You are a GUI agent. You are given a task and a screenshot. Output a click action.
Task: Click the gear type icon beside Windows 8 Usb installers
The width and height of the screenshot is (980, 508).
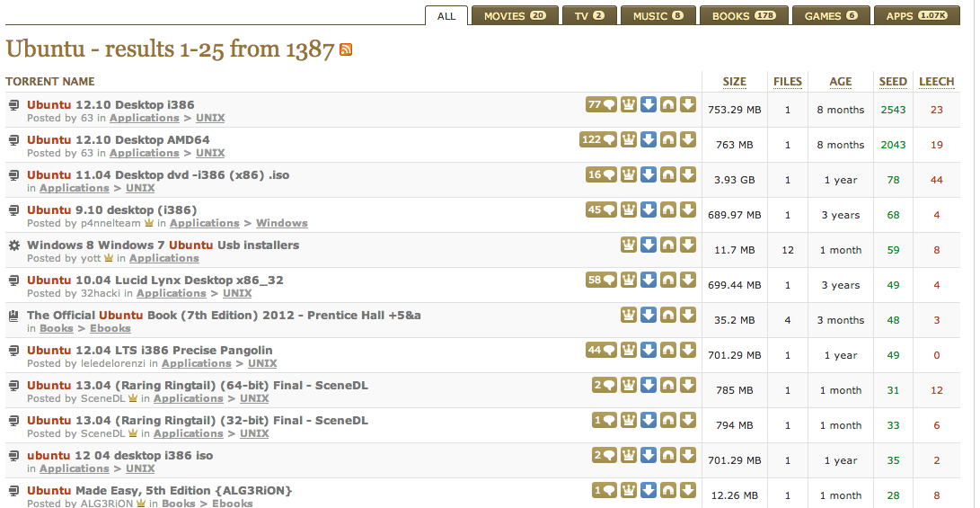[x=13, y=245]
